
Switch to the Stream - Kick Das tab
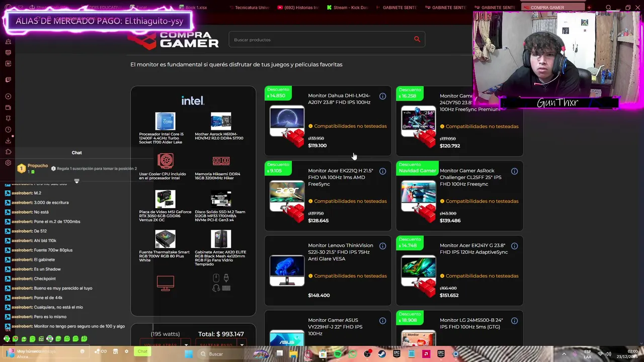(347, 8)
